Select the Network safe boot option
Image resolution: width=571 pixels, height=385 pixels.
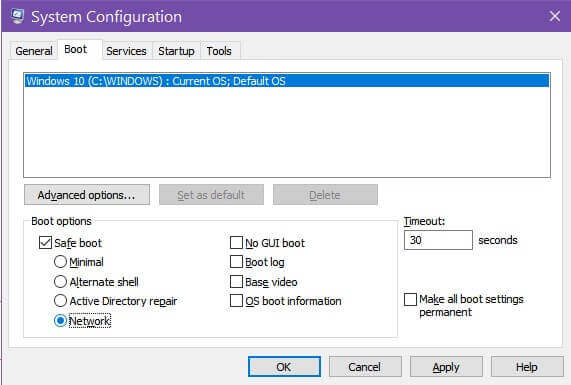60,321
